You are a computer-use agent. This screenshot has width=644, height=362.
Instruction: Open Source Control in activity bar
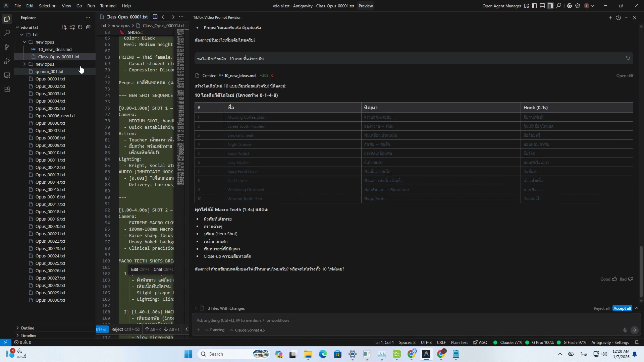[7, 47]
